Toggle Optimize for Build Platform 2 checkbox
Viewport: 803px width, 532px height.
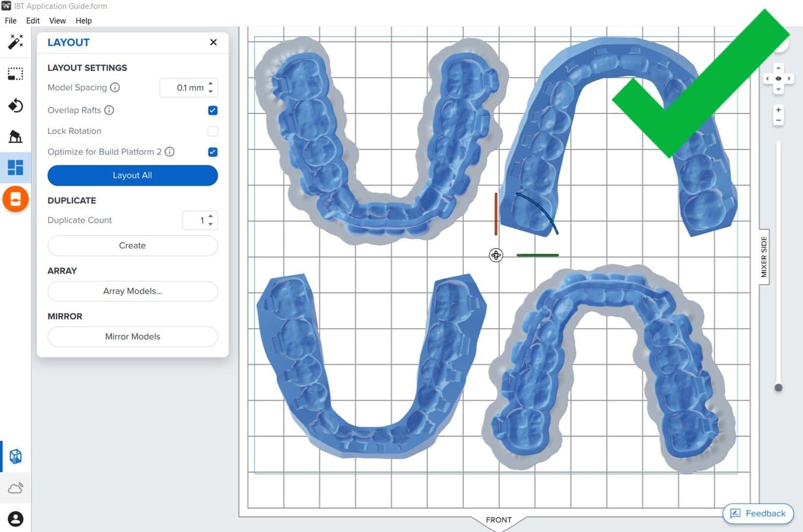213,152
